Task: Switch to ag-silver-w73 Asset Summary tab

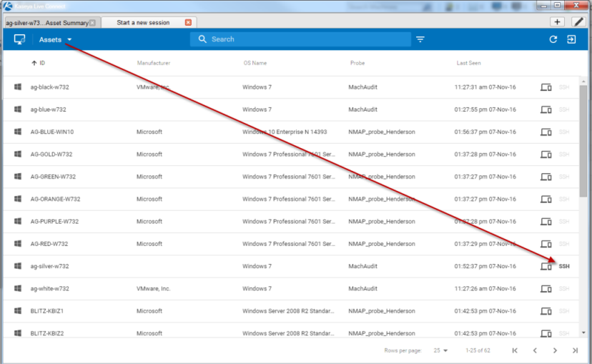Action: tap(48, 23)
